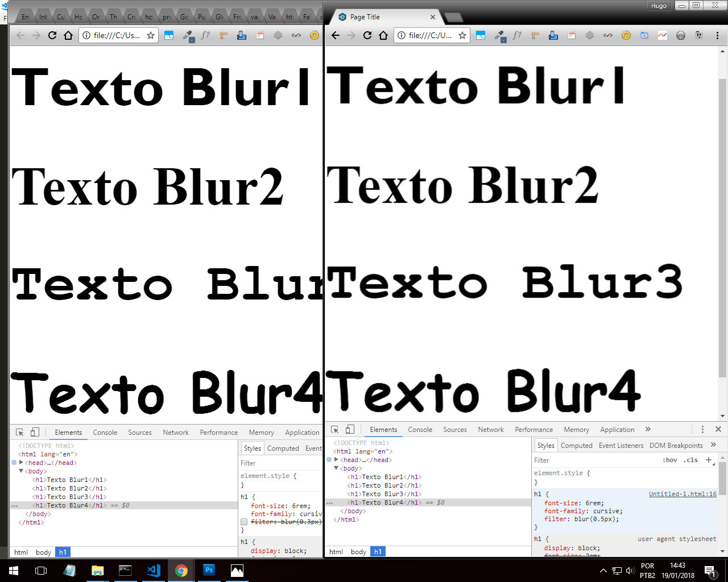
Task: Click the code brackets extension in right window
Action: click(608, 35)
